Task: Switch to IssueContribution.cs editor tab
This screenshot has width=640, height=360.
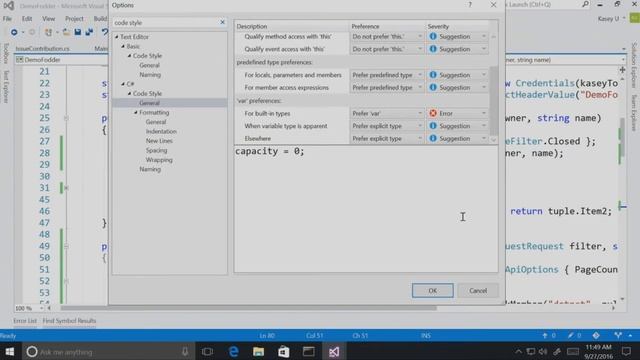Action: coord(42,49)
